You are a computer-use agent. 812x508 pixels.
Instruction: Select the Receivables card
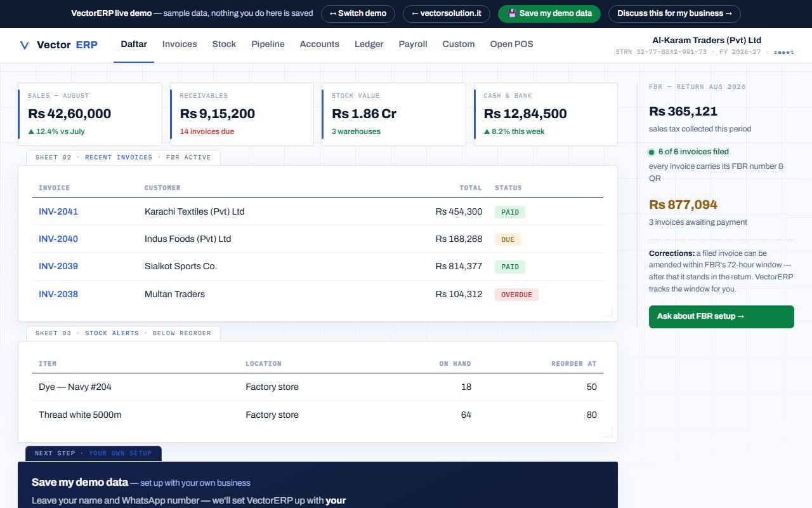click(242, 114)
